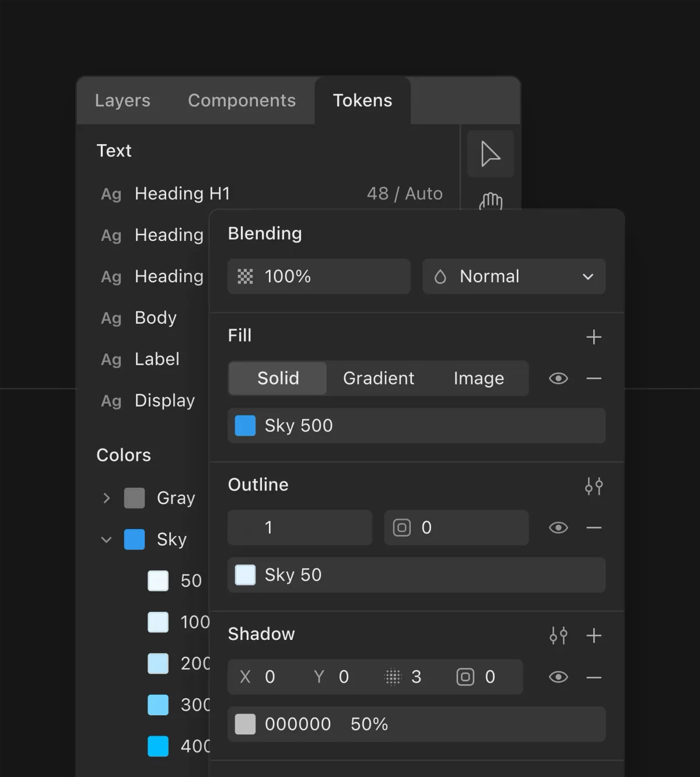Viewport: 700px width, 777px height.
Task: Open outline adjustment sliders
Action: pyautogui.click(x=594, y=486)
